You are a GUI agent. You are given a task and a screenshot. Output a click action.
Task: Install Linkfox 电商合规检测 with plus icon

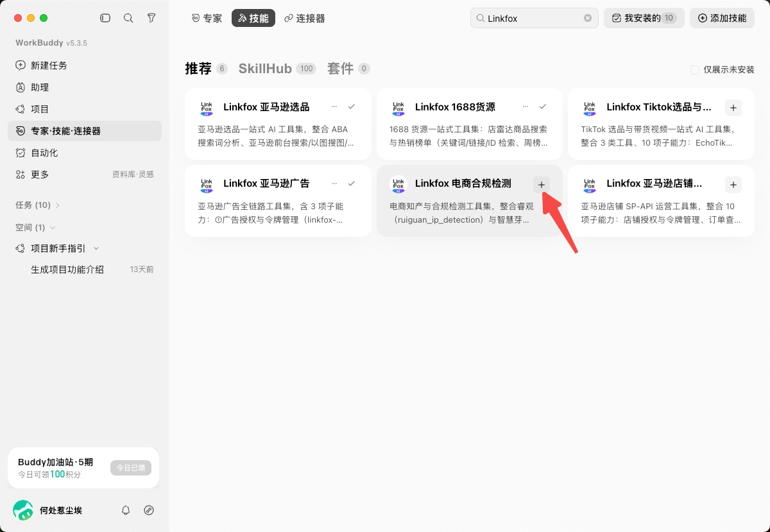point(542,185)
